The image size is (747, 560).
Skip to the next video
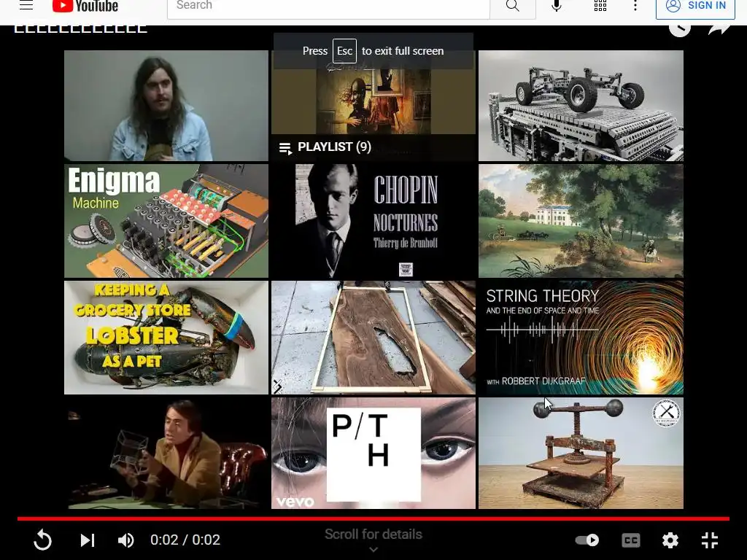[88, 540]
